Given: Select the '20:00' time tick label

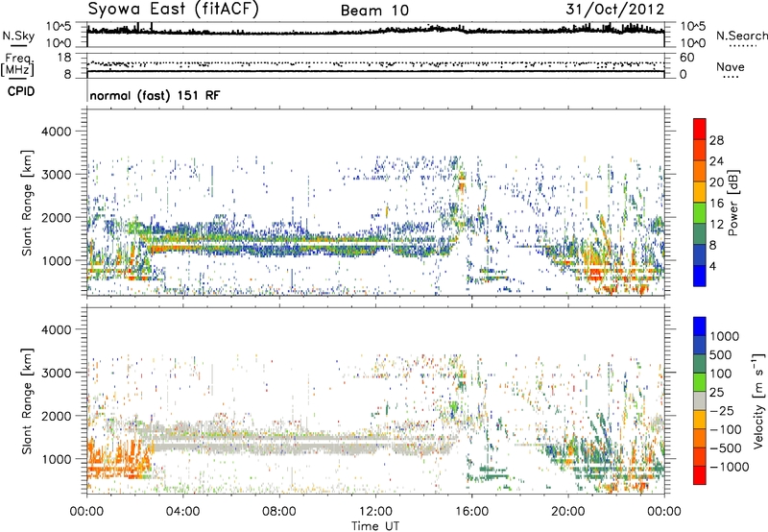Looking at the screenshot, I should point(567,512).
